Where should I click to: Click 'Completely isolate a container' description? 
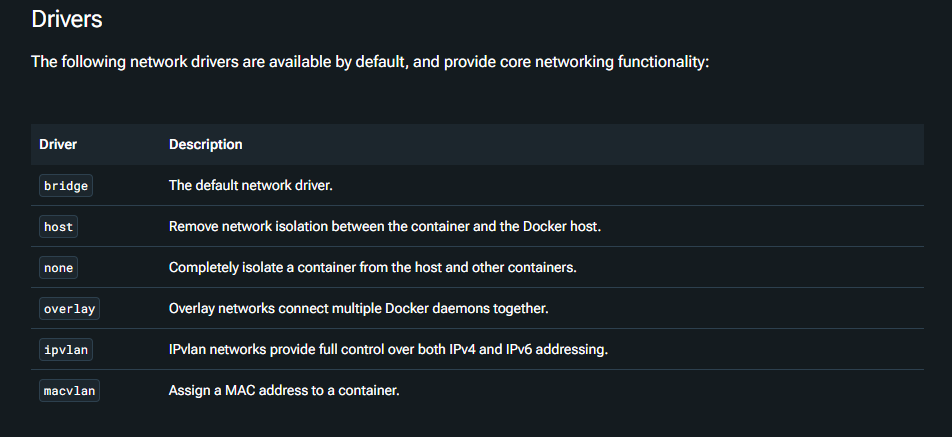point(373,267)
